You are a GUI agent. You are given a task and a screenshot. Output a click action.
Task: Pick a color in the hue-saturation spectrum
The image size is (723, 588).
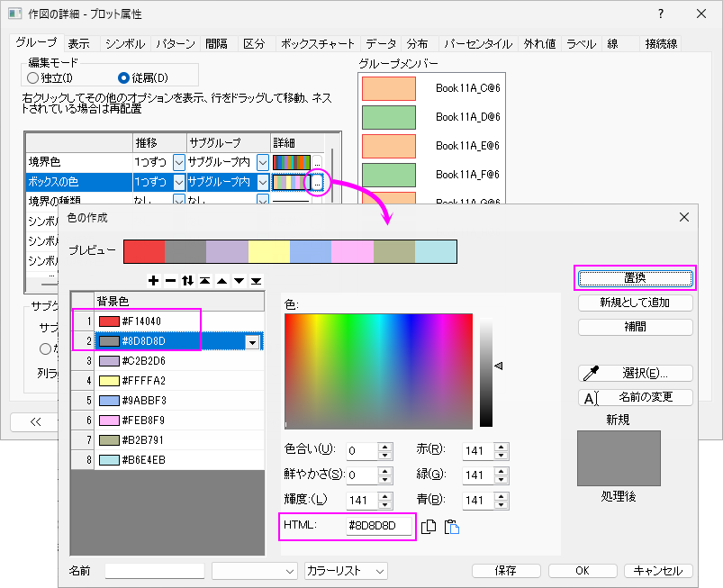(x=378, y=371)
